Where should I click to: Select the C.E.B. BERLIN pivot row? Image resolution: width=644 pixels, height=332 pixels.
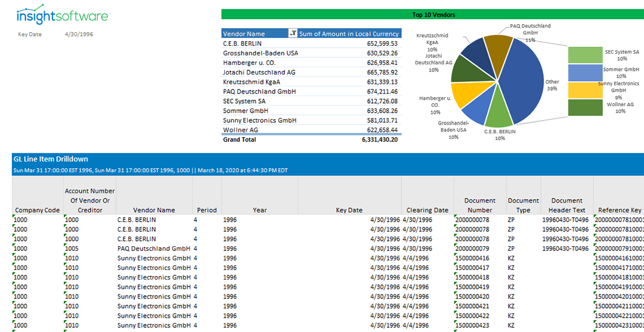pyautogui.click(x=311, y=44)
